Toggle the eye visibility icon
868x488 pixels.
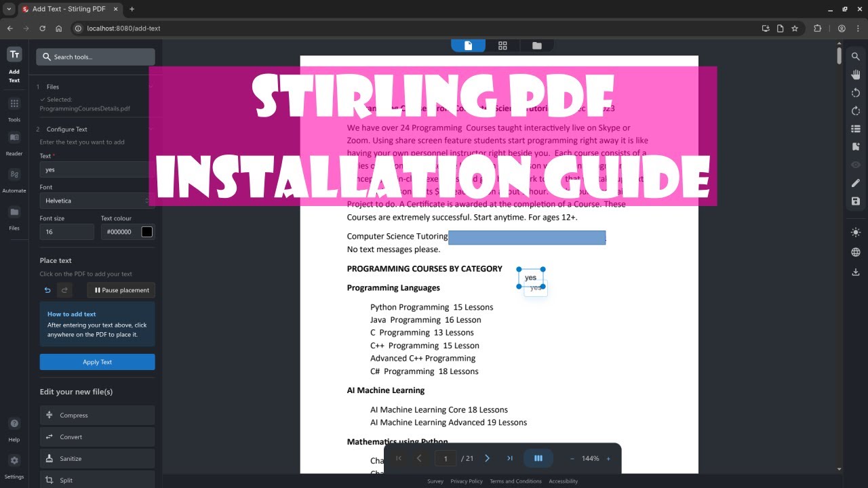856,165
